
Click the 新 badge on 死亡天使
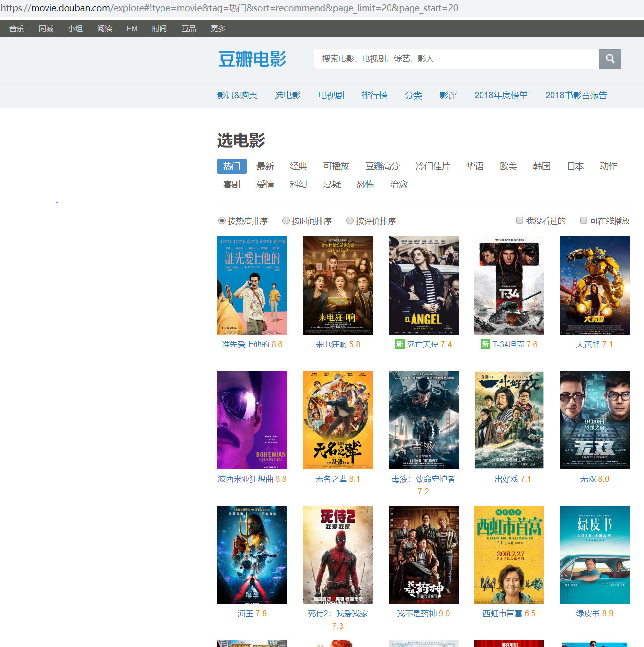[399, 344]
